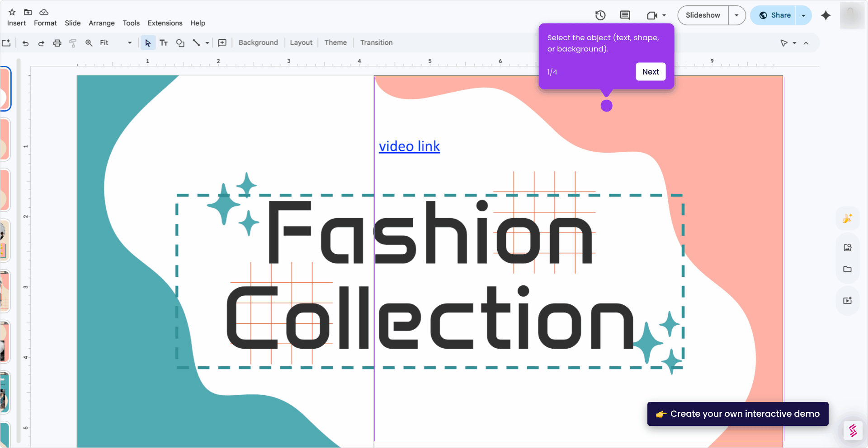The height and width of the screenshot is (448, 868).
Task: Star the presentation with the star icon
Action: point(12,12)
